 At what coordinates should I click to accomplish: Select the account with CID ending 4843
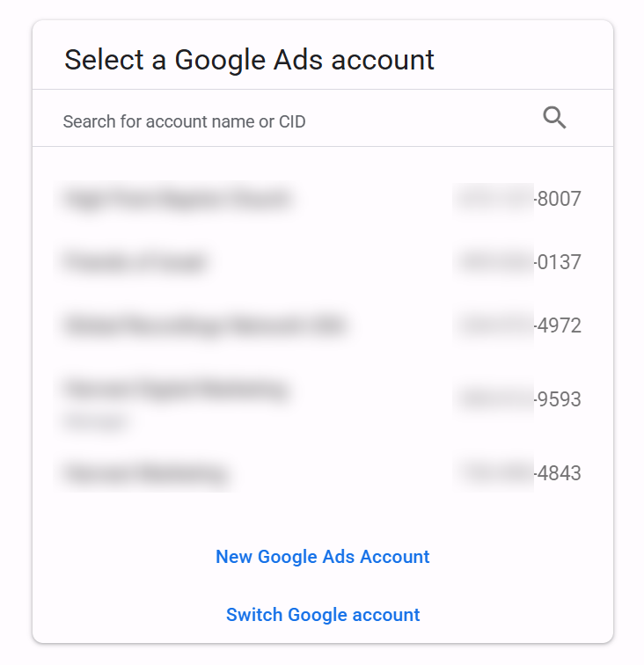(322, 473)
